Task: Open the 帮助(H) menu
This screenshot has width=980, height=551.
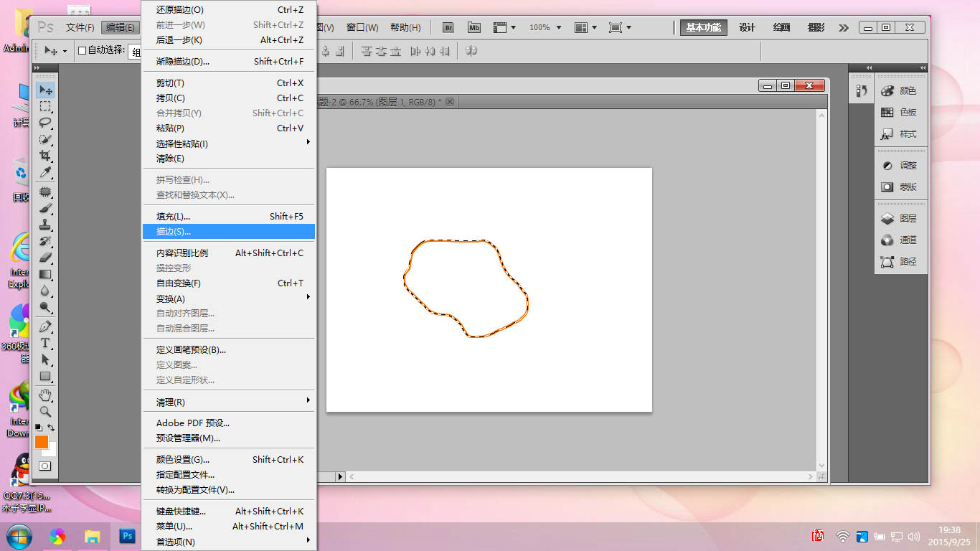Action: coord(405,27)
